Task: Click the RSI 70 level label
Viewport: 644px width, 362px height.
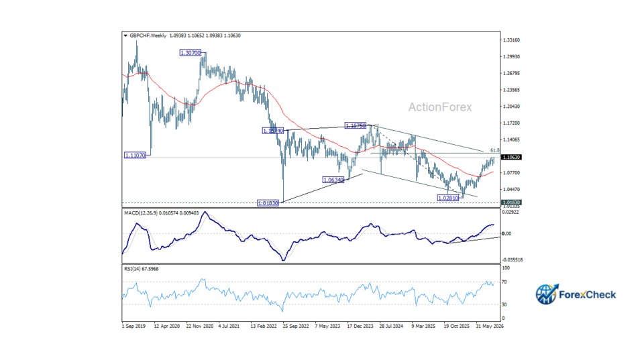Action: [504, 282]
